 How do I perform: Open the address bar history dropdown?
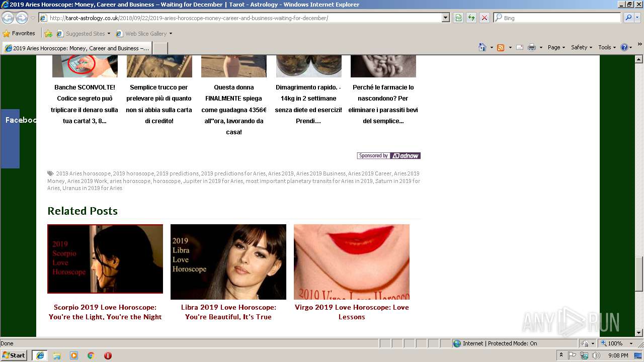pyautogui.click(x=445, y=18)
